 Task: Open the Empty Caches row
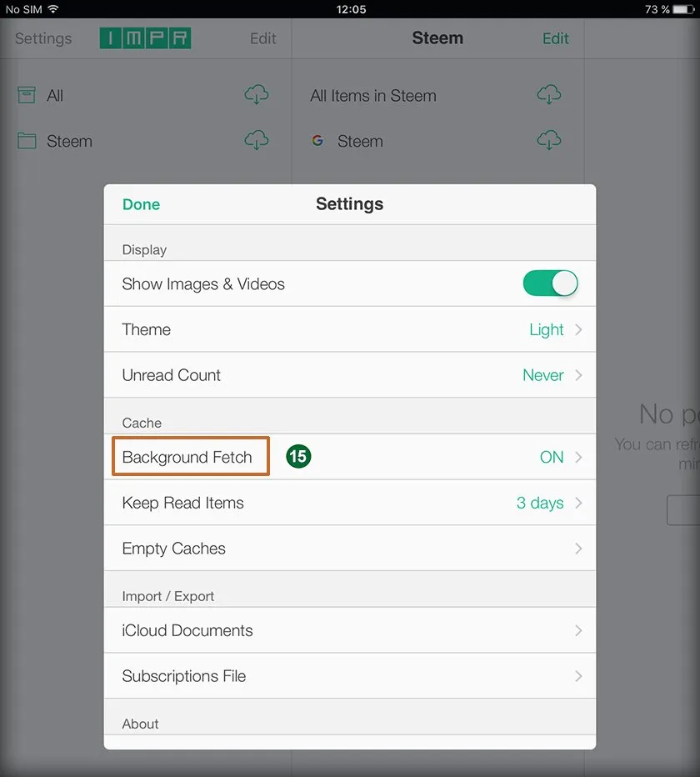350,549
